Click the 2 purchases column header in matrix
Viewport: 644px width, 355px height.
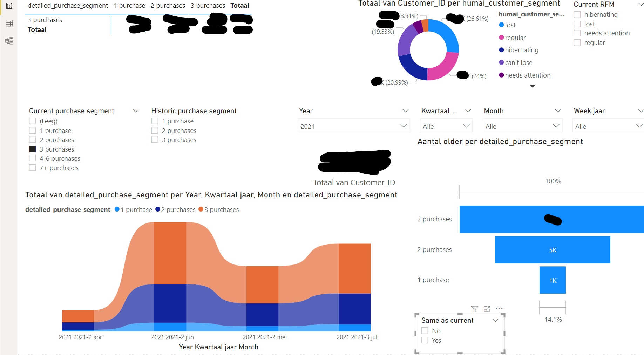[x=168, y=6]
